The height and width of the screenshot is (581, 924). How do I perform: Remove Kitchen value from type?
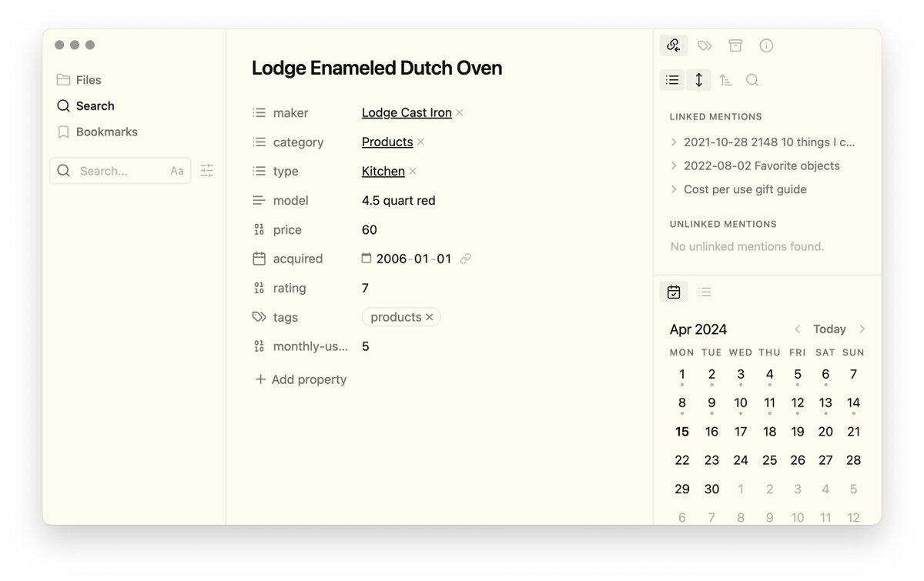pyautogui.click(x=413, y=172)
